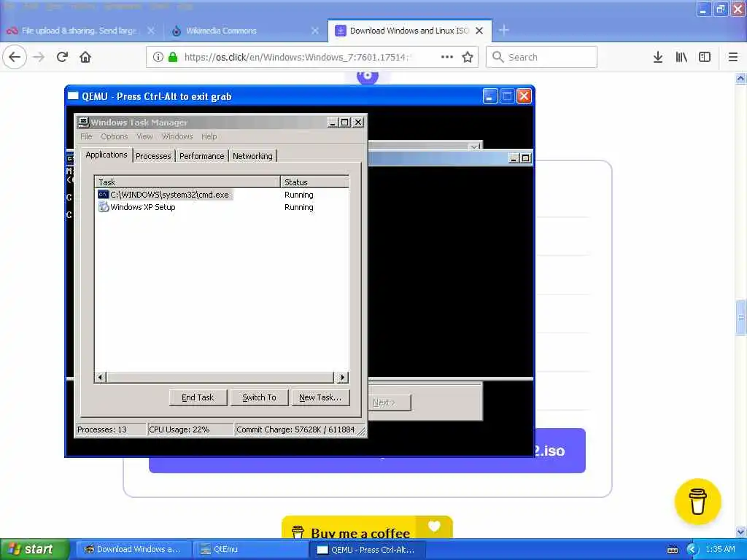
Task: Click the End Task button
Action: tap(198, 397)
